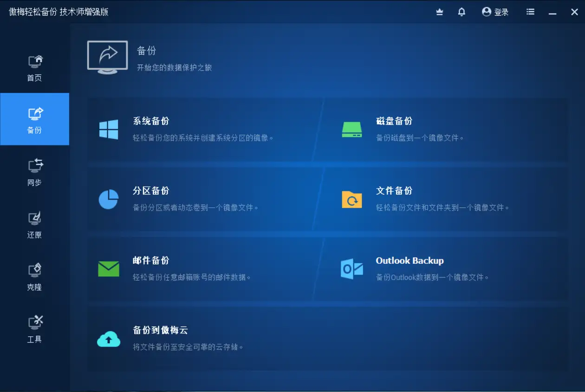
Task: Open the menu via the list icon
Action: [530, 12]
